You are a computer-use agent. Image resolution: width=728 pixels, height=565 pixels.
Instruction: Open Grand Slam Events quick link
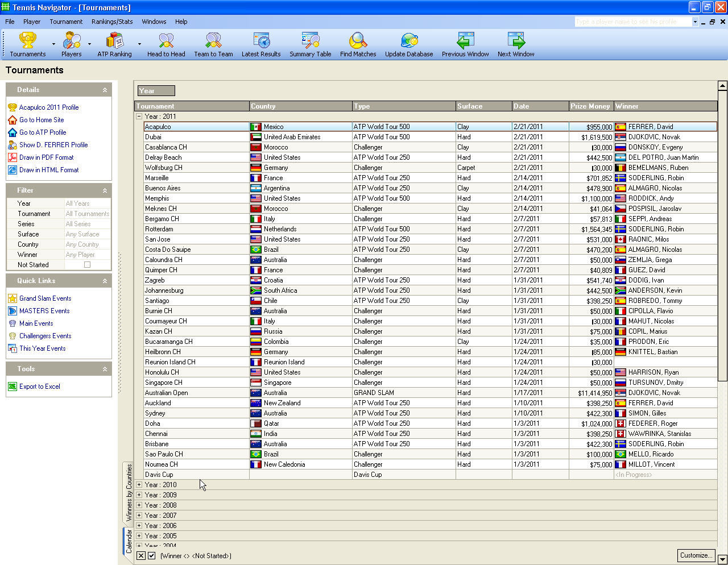coord(45,298)
